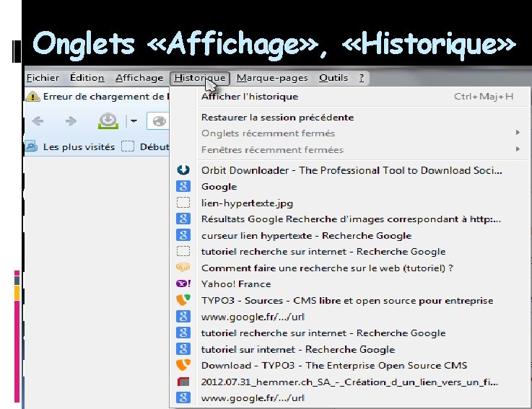
Task: Open the Google history entry
Action: pyautogui.click(x=349, y=187)
